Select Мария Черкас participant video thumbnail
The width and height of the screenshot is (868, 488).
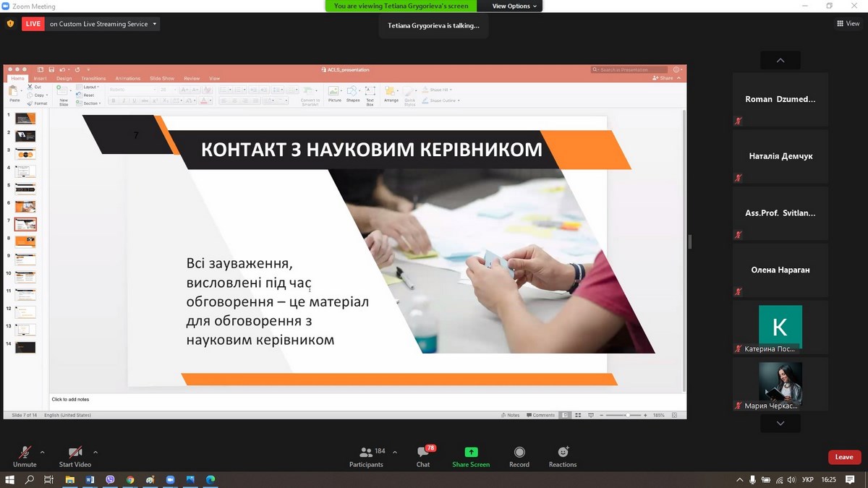coord(780,385)
